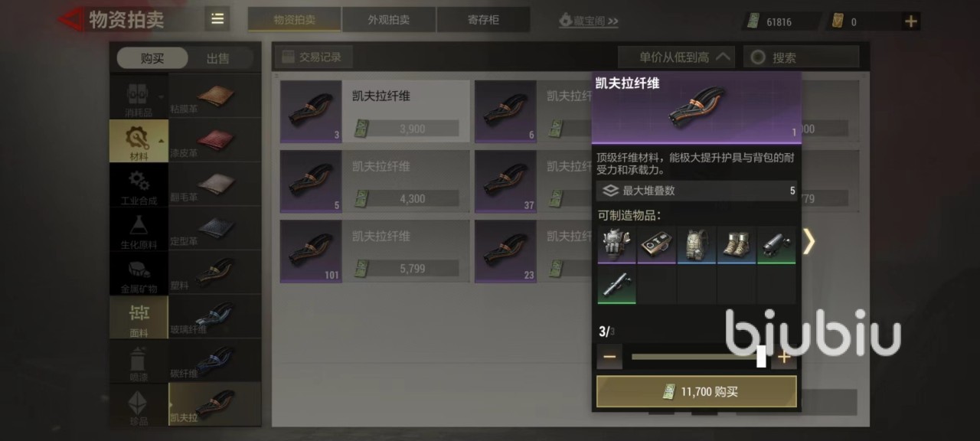980x441 pixels.
Task: Click the minus button to decrease quantity
Action: tap(609, 357)
